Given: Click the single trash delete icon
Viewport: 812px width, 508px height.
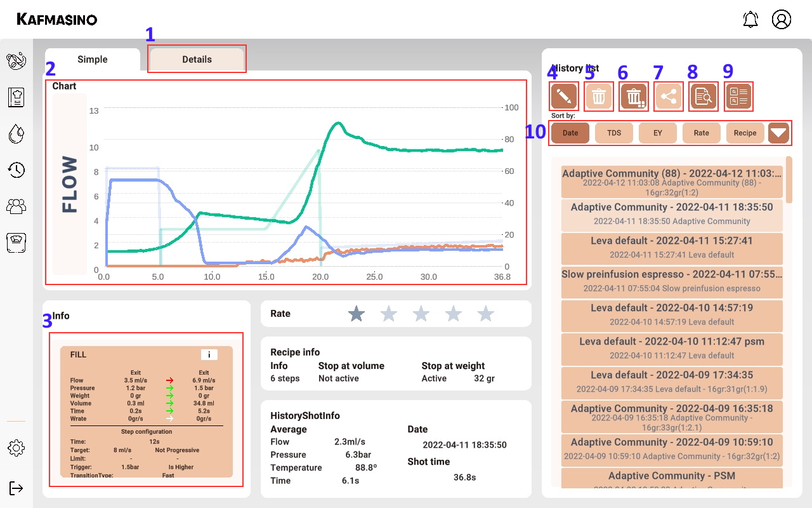Looking at the screenshot, I should [x=599, y=97].
